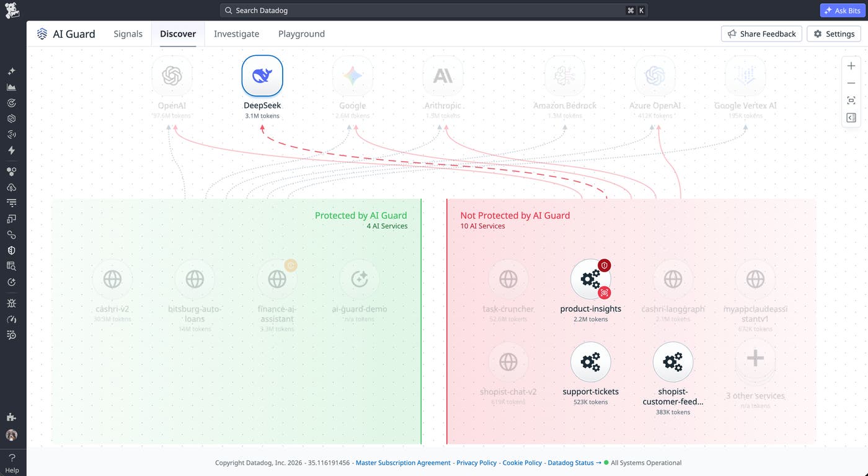The image size is (868, 476).
Task: Open the Cookie Policy link
Action: pyautogui.click(x=522, y=462)
